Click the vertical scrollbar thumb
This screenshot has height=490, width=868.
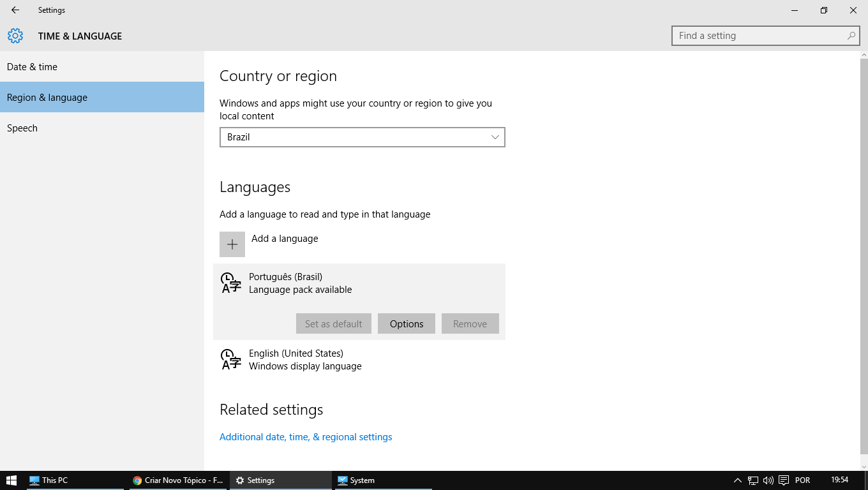[x=864, y=255]
